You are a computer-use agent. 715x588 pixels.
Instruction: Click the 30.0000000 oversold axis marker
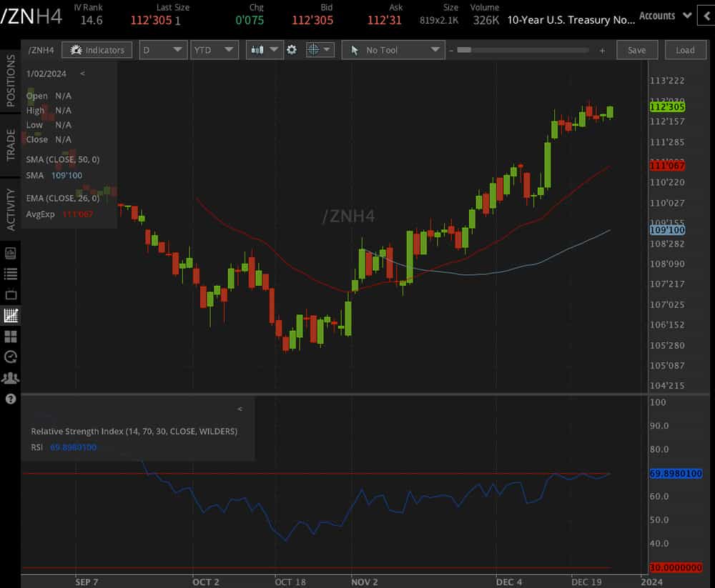coord(676,567)
